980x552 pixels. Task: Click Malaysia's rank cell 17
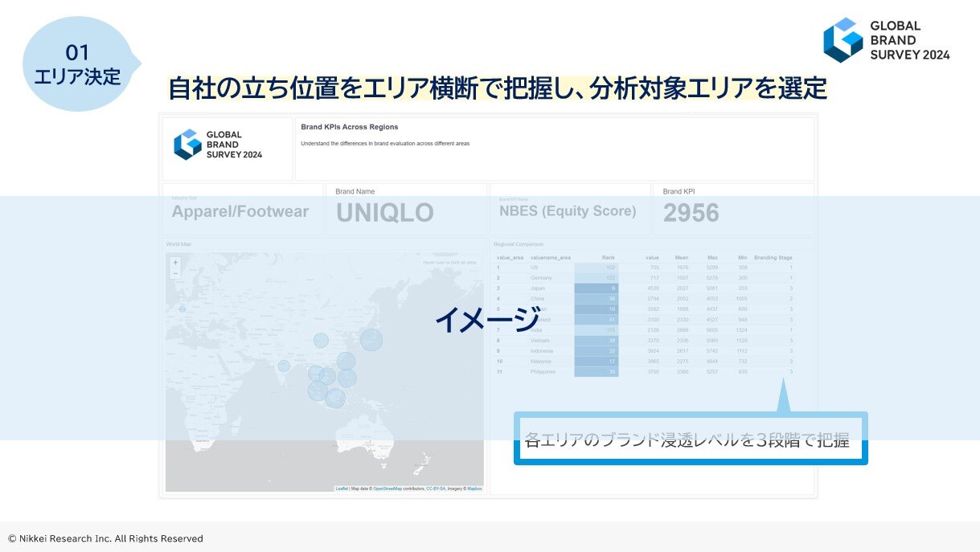pos(597,362)
